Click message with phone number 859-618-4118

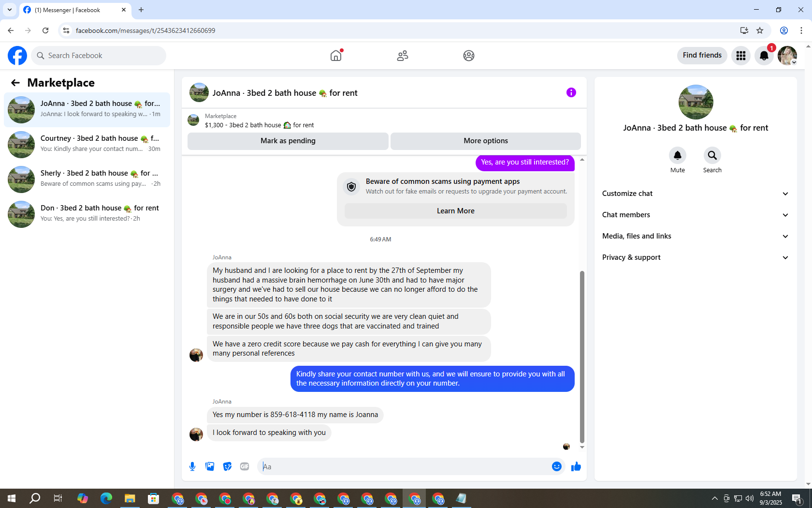point(295,415)
